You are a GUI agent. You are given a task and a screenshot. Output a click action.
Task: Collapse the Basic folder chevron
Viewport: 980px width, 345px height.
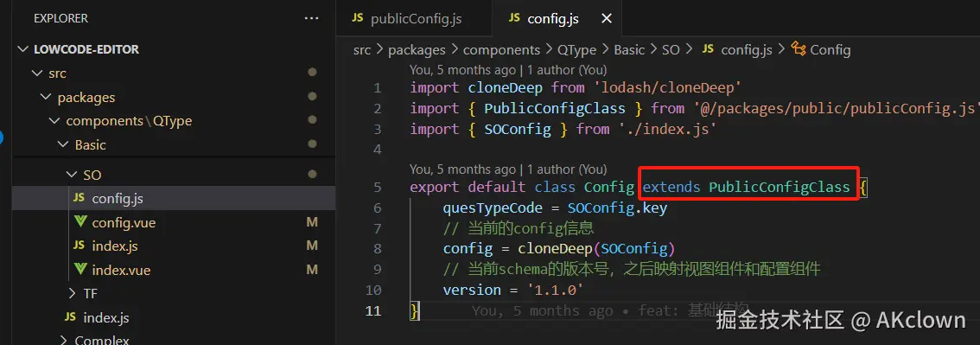click(63, 145)
